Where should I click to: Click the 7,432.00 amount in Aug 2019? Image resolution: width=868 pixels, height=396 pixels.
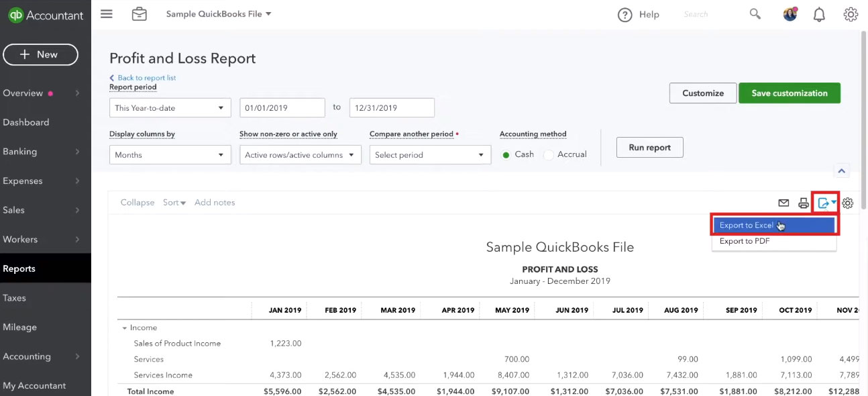click(682, 375)
